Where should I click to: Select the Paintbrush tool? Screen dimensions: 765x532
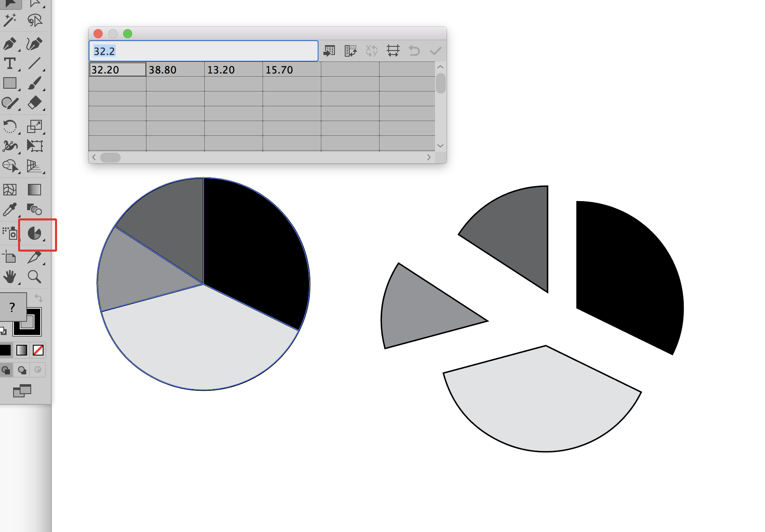tap(34, 83)
